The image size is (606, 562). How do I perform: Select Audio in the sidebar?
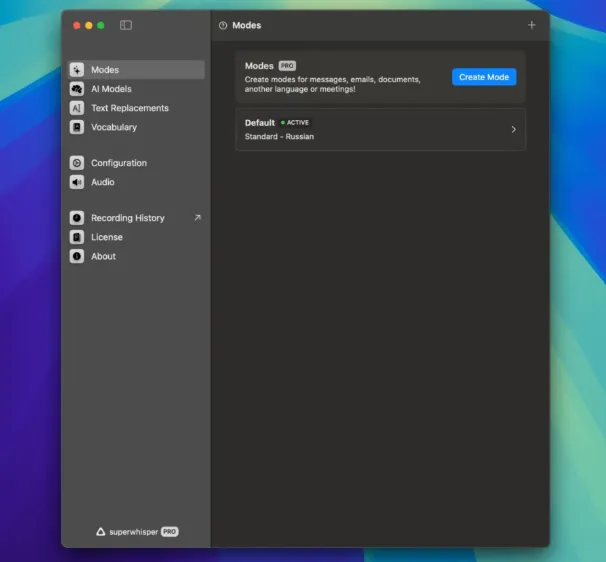click(136, 182)
